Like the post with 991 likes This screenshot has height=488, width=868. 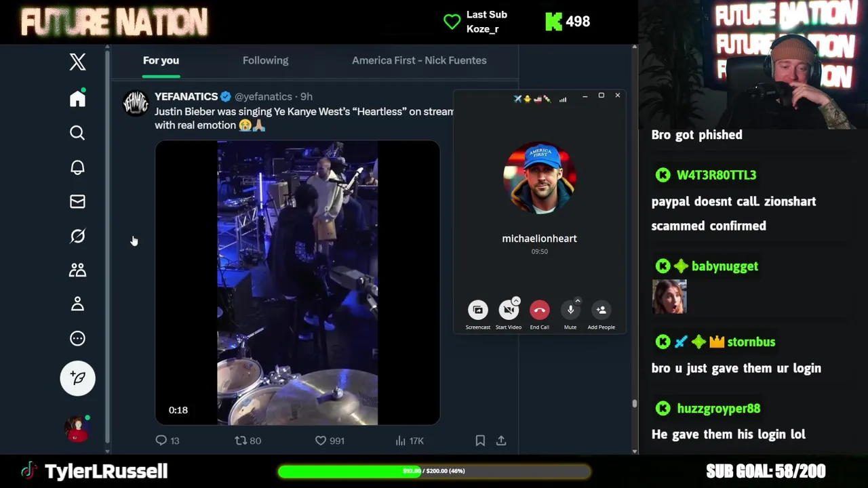tap(330, 441)
